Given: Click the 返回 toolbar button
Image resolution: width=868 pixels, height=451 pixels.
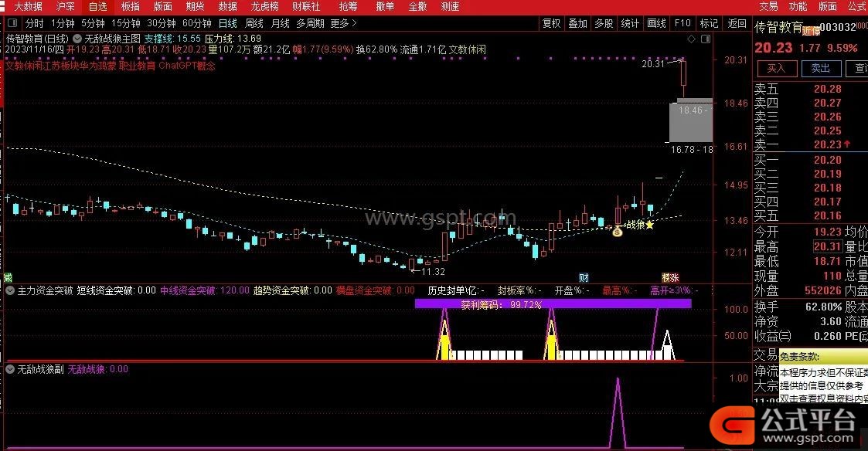Looking at the screenshot, I should pyautogui.click(x=737, y=23).
